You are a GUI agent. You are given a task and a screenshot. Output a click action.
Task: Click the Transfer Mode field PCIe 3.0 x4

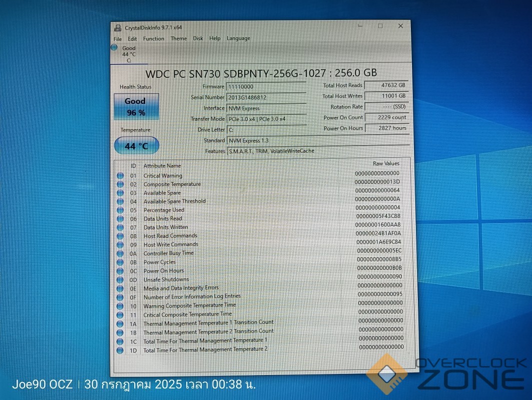266,119
